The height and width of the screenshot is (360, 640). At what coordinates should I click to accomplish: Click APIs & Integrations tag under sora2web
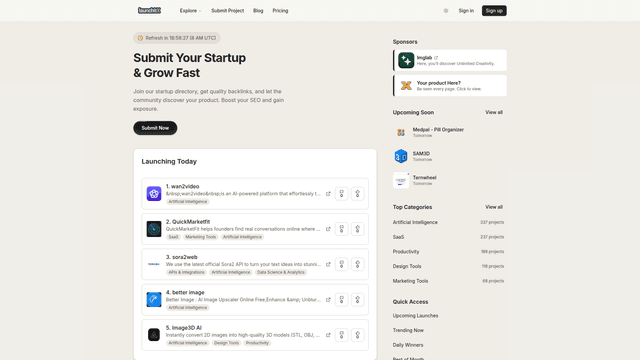(x=187, y=272)
